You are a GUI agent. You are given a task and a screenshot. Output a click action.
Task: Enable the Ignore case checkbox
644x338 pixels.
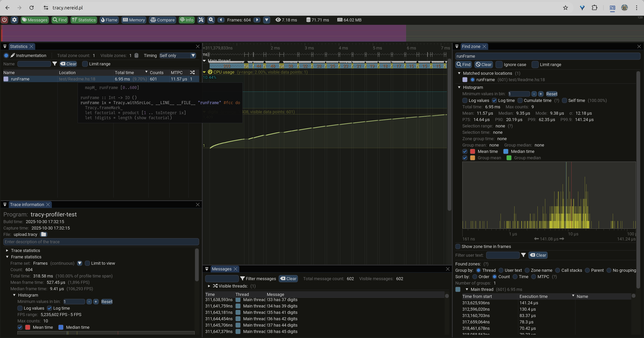[x=499, y=65]
